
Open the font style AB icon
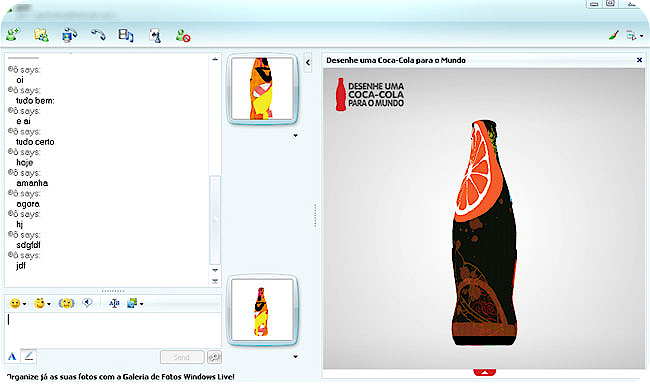click(x=114, y=303)
